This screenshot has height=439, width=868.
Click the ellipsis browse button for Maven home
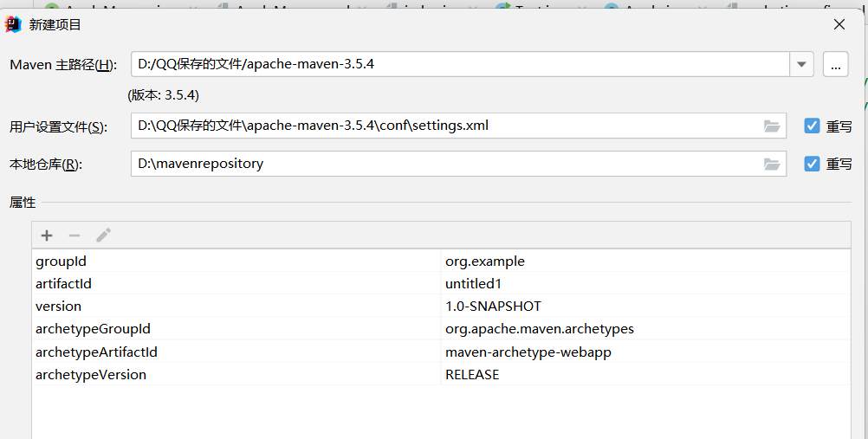coord(836,64)
